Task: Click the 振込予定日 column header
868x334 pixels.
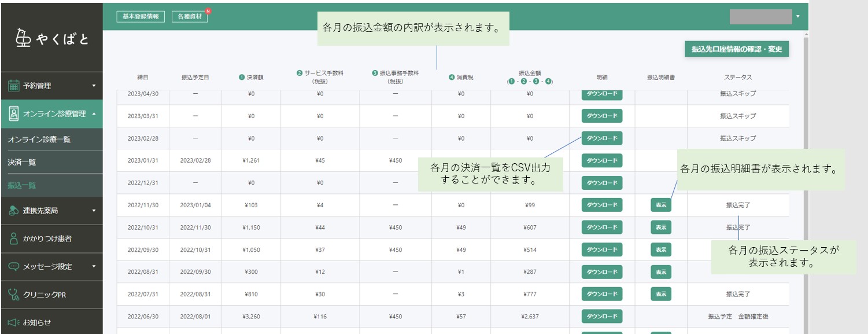Action: [x=195, y=77]
